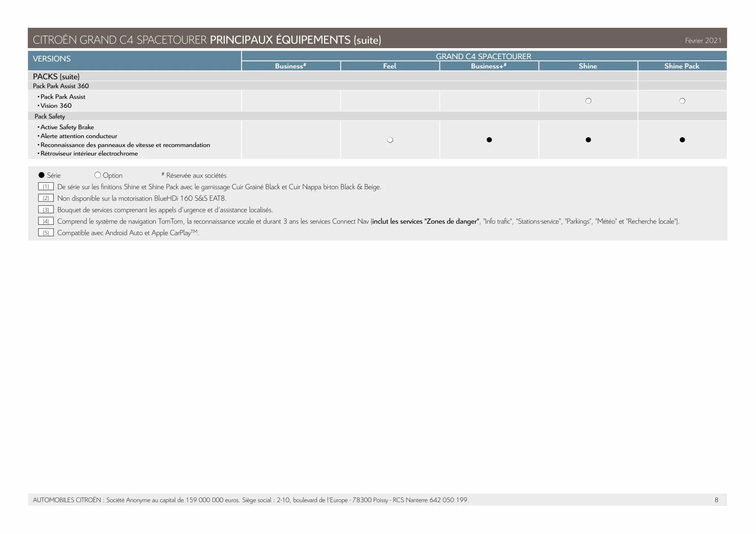Click footnote marker box (2)
The image size is (756, 534).
pos(46,198)
